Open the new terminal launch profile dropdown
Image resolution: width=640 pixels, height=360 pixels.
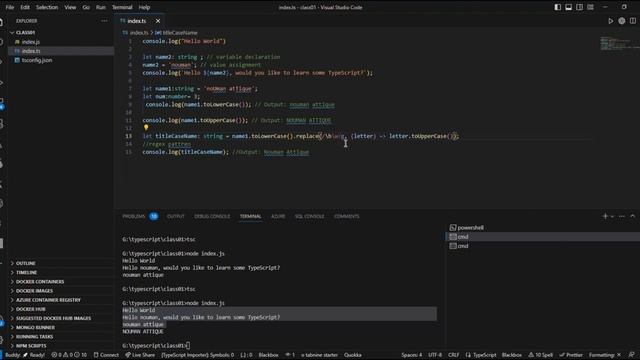coord(612,216)
